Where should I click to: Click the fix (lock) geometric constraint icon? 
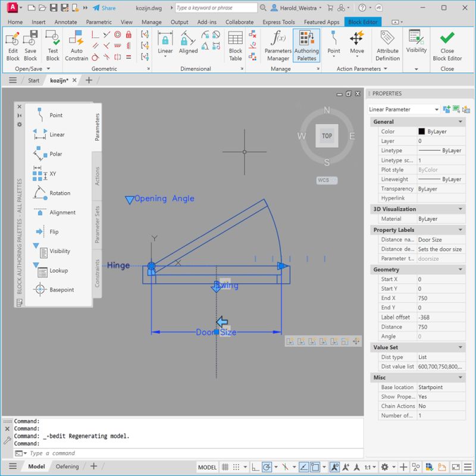pos(129,35)
